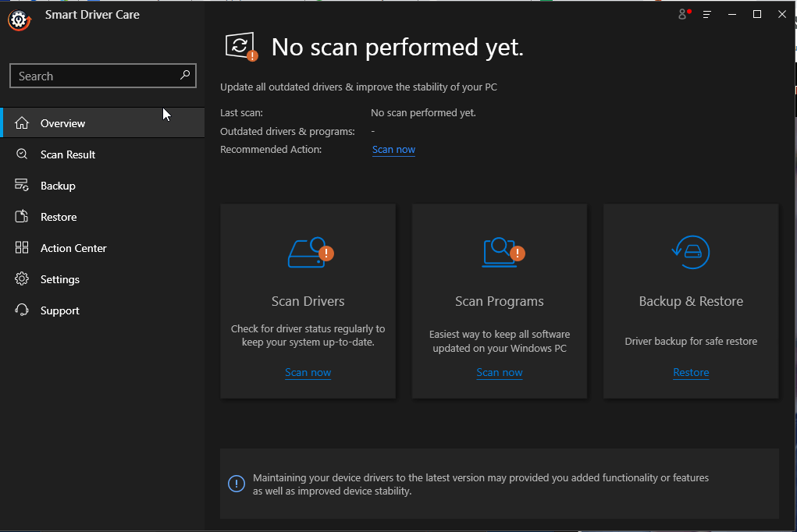
Task: Open the hamburger menu in the title bar
Action: [x=706, y=14]
